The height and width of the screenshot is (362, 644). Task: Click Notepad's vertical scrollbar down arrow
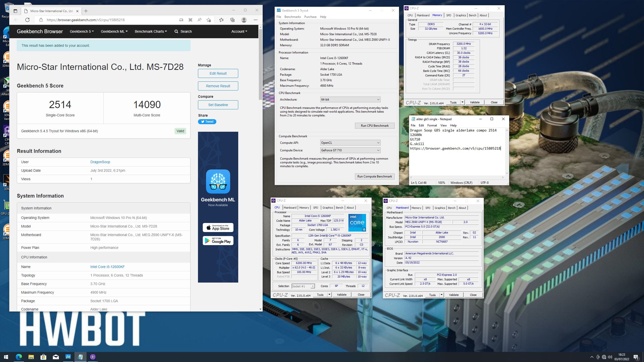(507, 173)
